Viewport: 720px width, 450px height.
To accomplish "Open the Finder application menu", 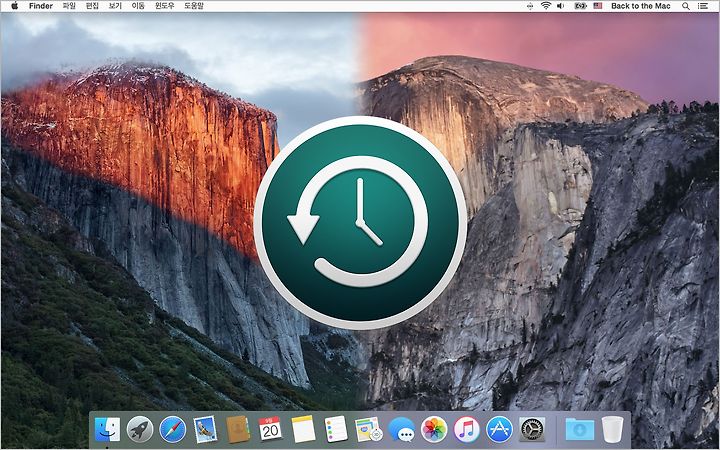I will 41,6.
